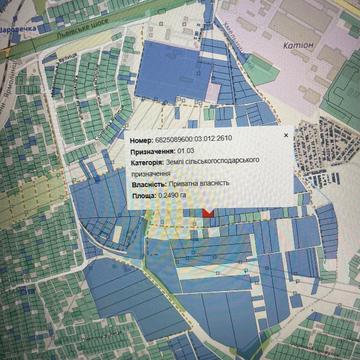The image size is (360, 360).
Task: Click the Заровечка label on the map
Action: pyautogui.click(x=17, y=30)
